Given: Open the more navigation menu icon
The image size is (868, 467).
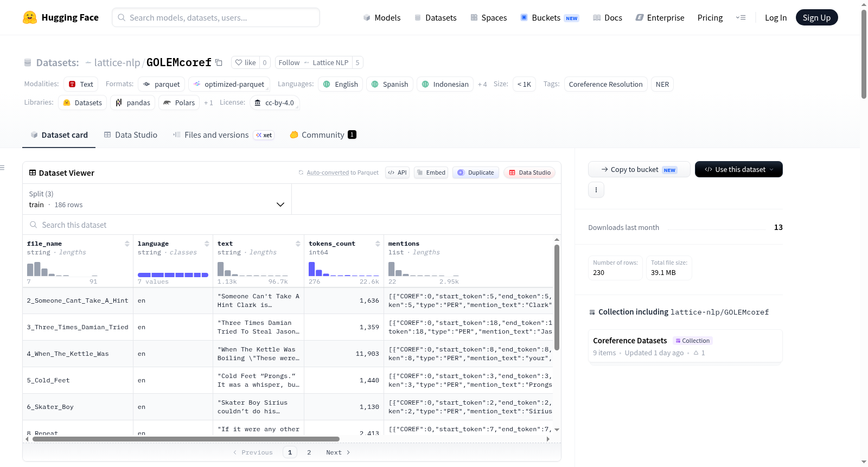Looking at the screenshot, I should coord(741,17).
